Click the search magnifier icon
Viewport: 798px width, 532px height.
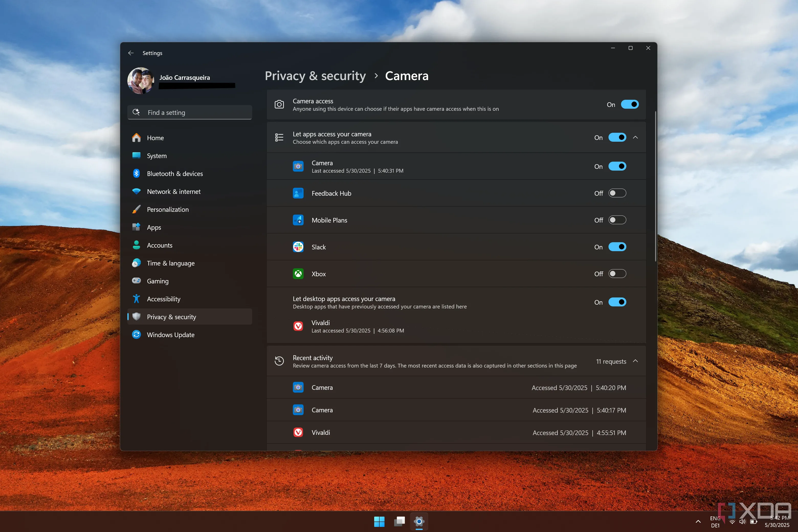point(136,112)
